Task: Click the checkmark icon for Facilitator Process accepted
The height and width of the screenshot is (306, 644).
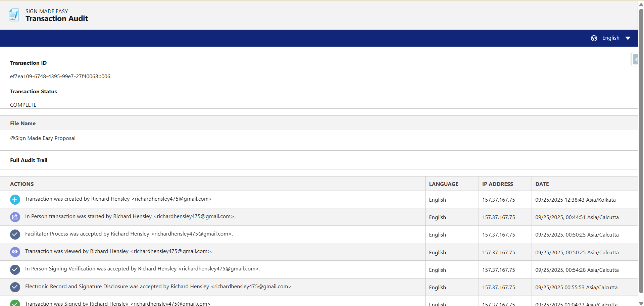Action: [x=15, y=235]
